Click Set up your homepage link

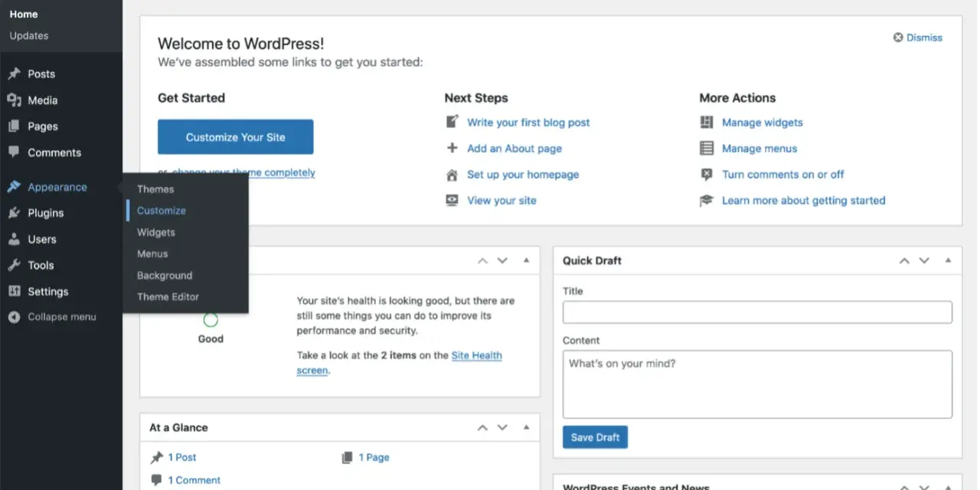(523, 175)
